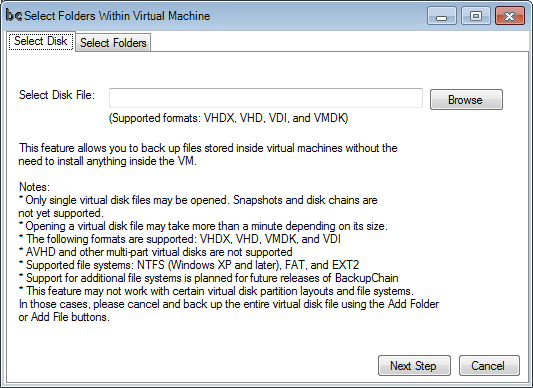Proceed with the Next Step button

(414, 366)
